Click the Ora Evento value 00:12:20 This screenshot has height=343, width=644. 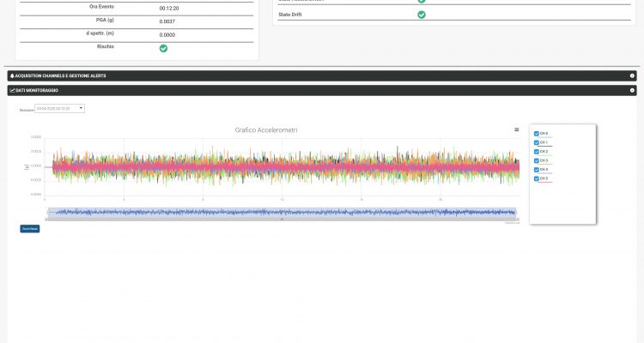[169, 9]
